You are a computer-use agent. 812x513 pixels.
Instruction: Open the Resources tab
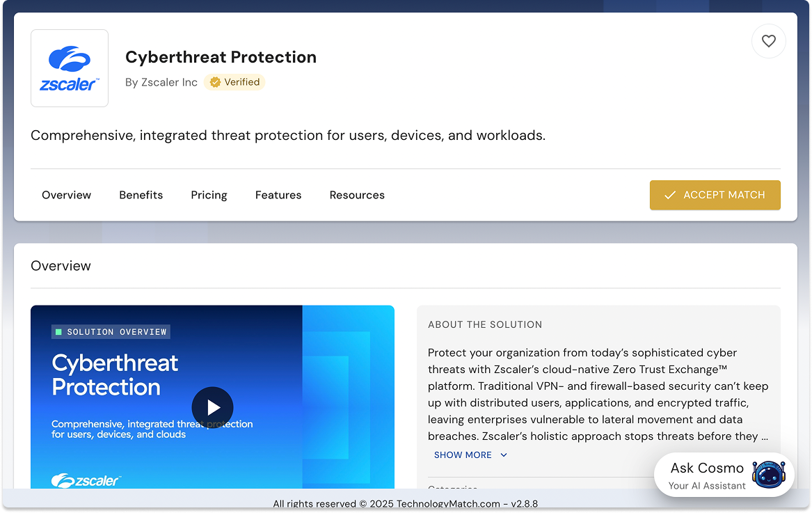tap(357, 195)
